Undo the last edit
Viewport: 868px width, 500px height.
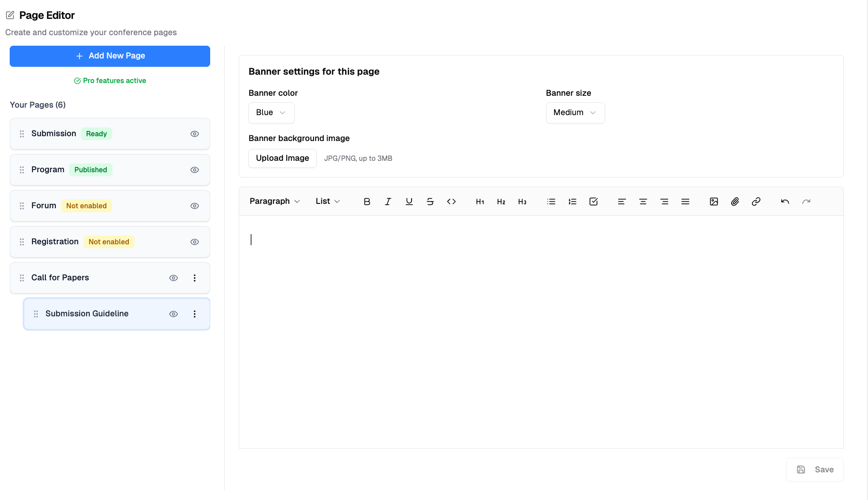(785, 202)
